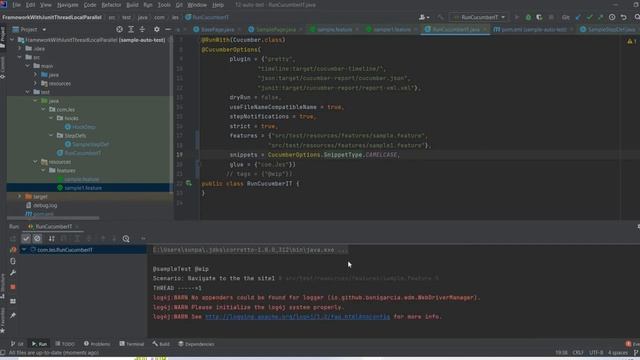Open the RunCucumberIT run configuration dropdown
This screenshot has width=640, height=360.
coord(480,17)
